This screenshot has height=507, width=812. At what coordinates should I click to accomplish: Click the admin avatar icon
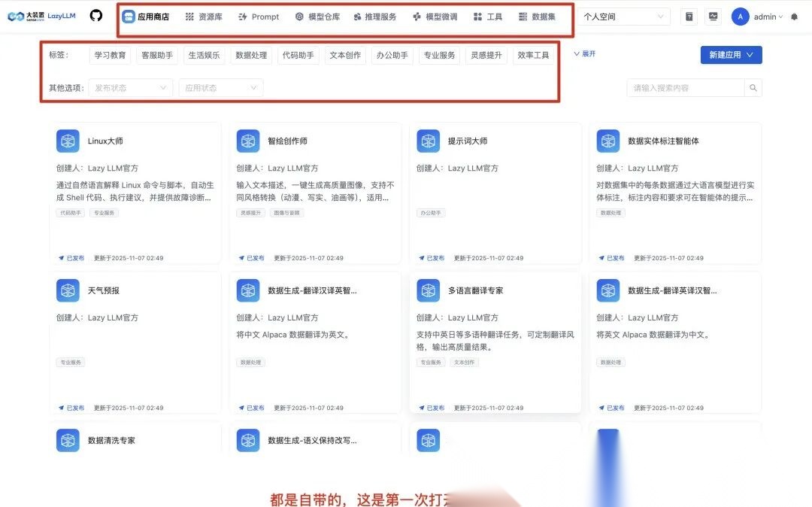(740, 17)
